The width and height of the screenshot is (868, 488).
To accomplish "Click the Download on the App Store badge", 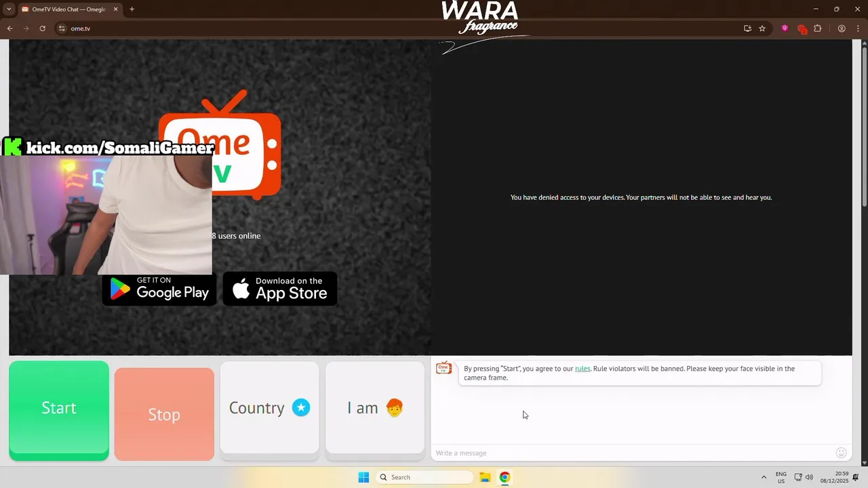I will tap(280, 289).
